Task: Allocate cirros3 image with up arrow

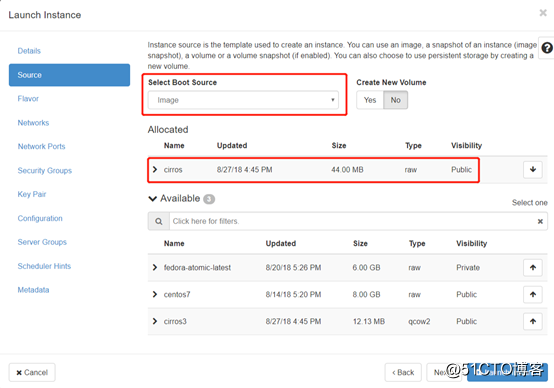Action: point(533,321)
